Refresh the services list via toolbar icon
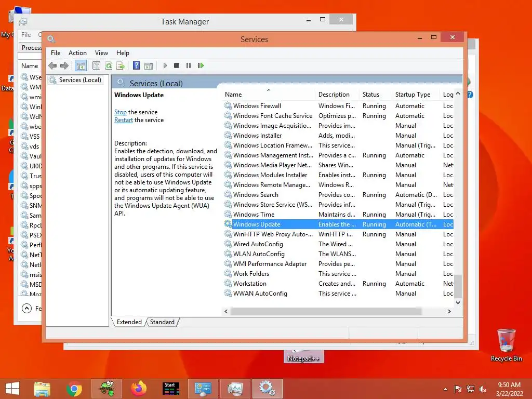The height and width of the screenshot is (399, 532). point(109,65)
